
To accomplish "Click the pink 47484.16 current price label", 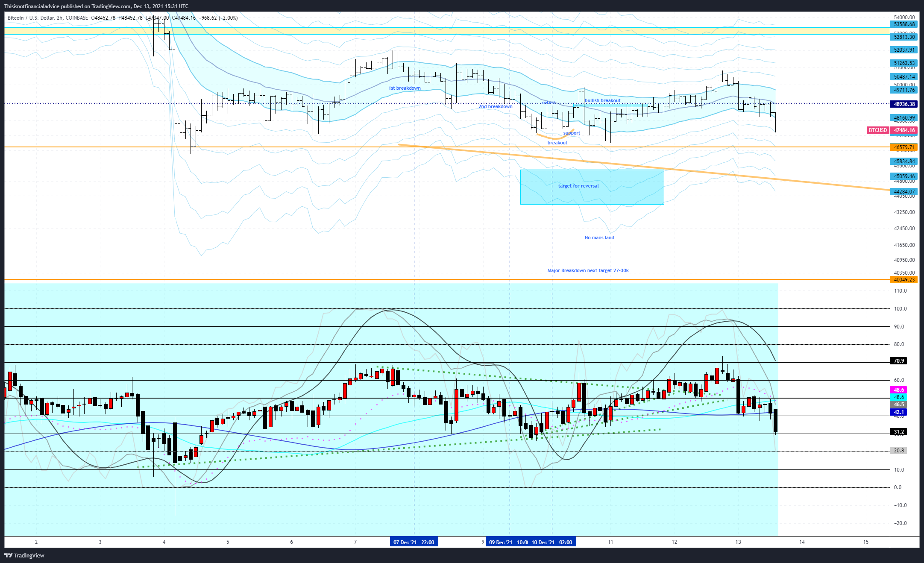I will (x=904, y=130).
